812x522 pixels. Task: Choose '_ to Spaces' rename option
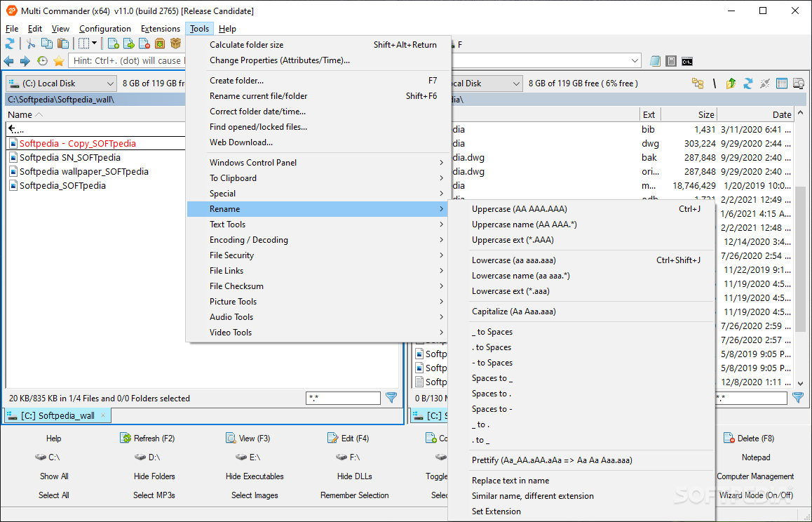click(581, 333)
